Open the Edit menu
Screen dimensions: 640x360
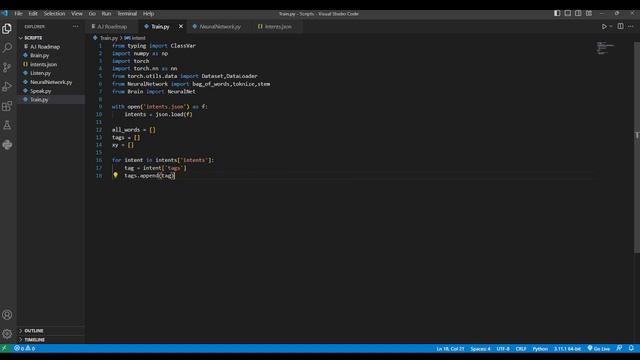(33, 13)
